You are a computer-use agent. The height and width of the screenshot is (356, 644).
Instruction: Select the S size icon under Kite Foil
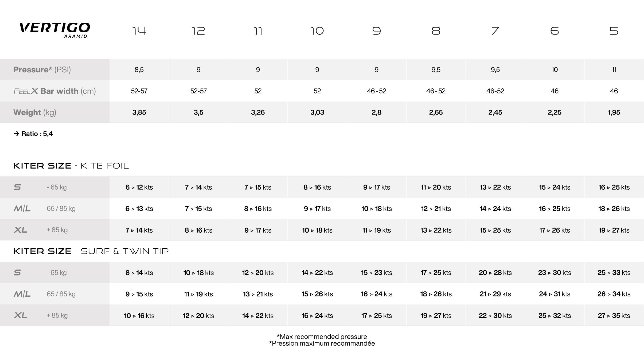[x=17, y=187]
